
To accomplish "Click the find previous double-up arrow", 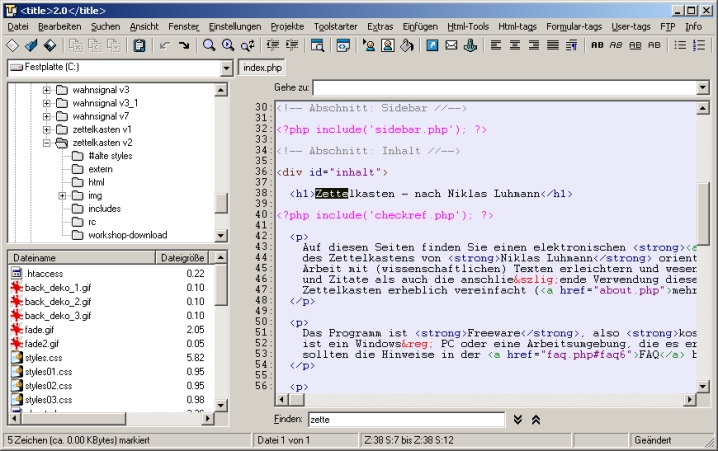I will (x=535, y=420).
